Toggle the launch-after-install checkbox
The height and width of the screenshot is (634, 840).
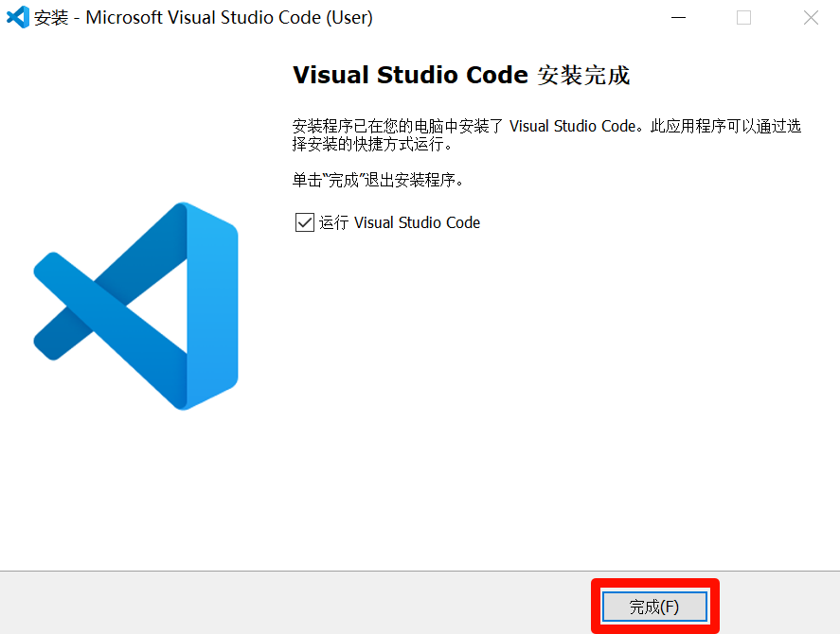(305, 222)
